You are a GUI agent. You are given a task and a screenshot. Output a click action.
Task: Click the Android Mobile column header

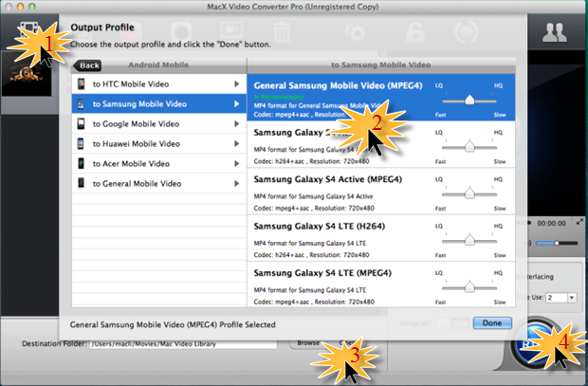pyautogui.click(x=158, y=64)
